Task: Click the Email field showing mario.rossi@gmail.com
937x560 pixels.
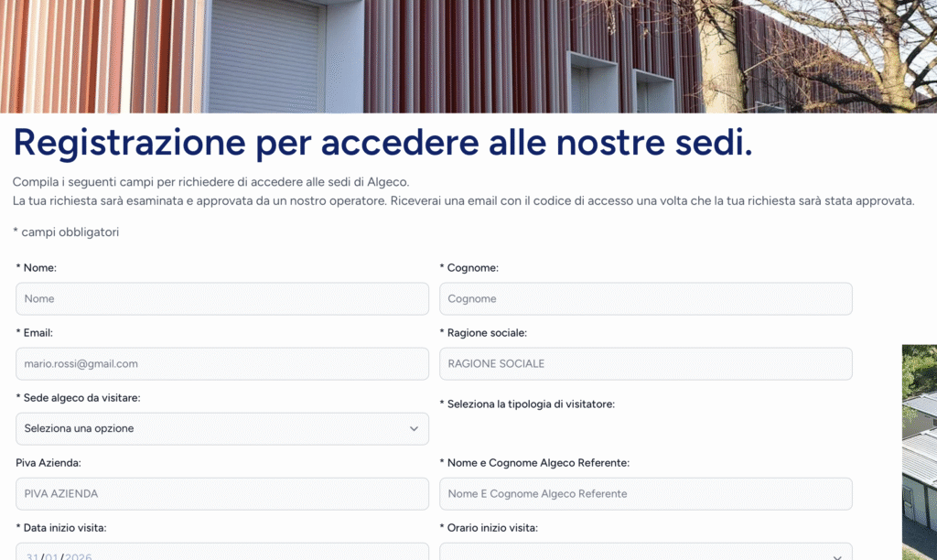Action: [222, 363]
